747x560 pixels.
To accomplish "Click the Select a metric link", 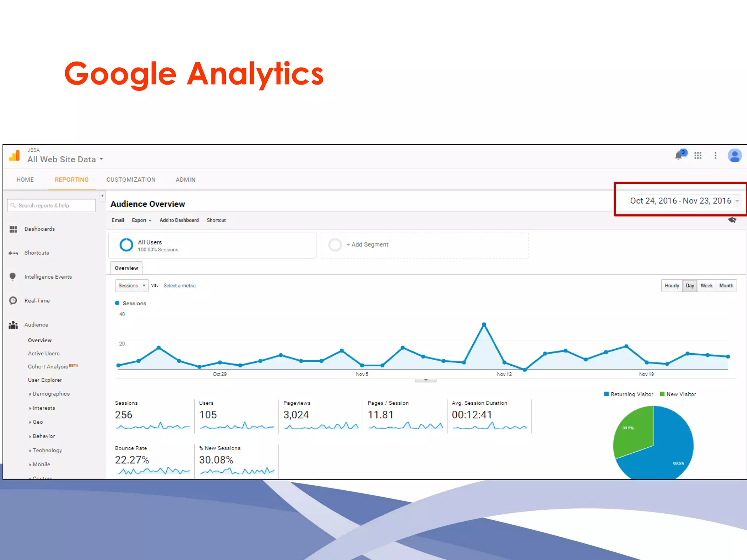I will (x=179, y=285).
